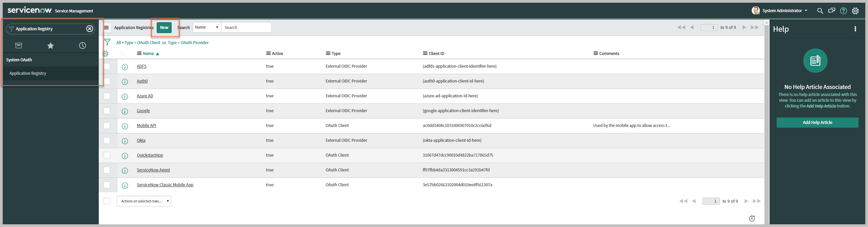Click the New button
The width and height of the screenshot is (868, 227).
(164, 28)
